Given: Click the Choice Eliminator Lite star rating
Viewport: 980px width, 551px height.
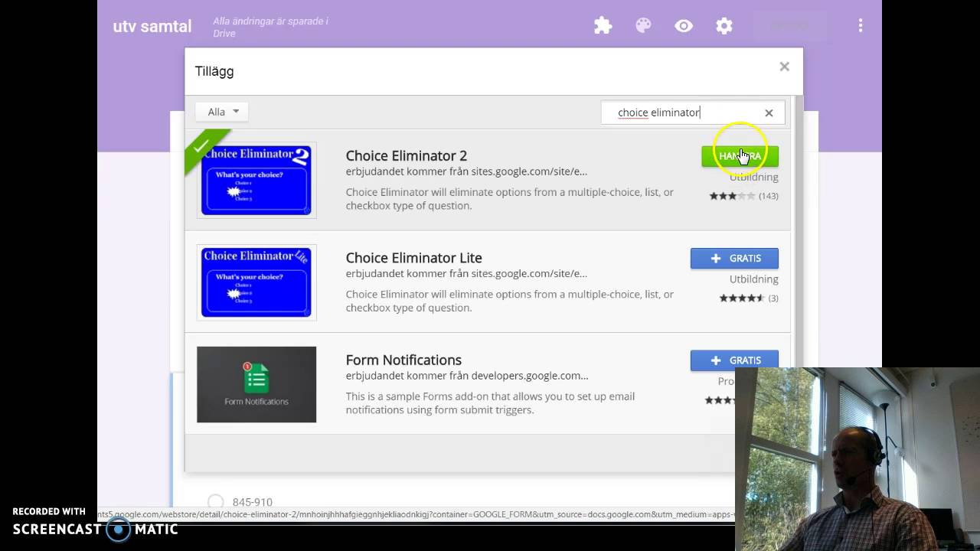Looking at the screenshot, I should 742,298.
